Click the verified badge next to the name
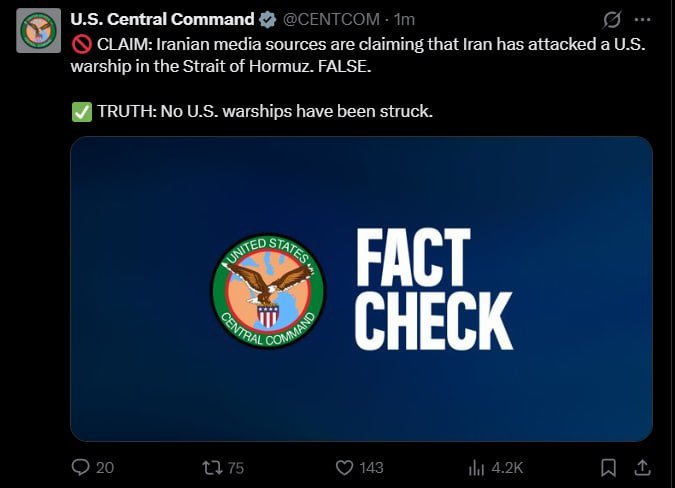675x488 pixels. point(268,20)
